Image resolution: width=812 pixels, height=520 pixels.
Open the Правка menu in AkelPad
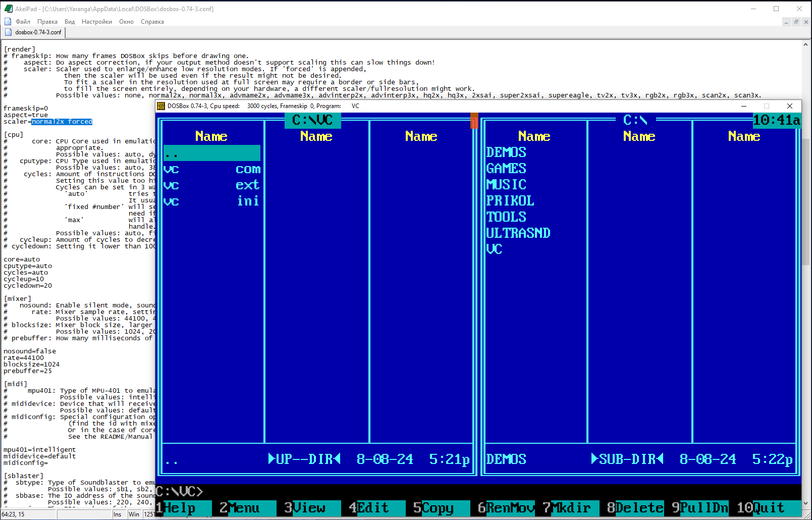[x=47, y=22]
